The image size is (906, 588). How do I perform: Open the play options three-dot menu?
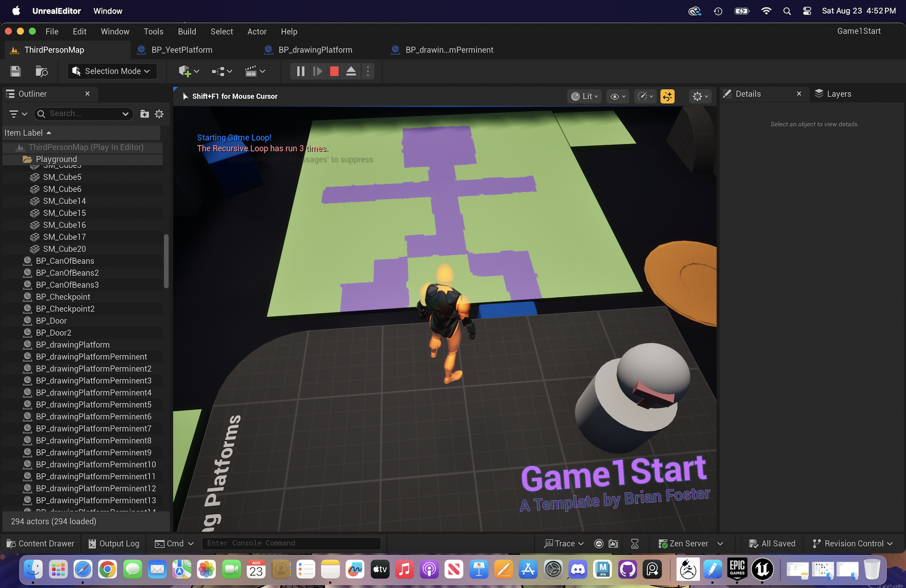[368, 71]
